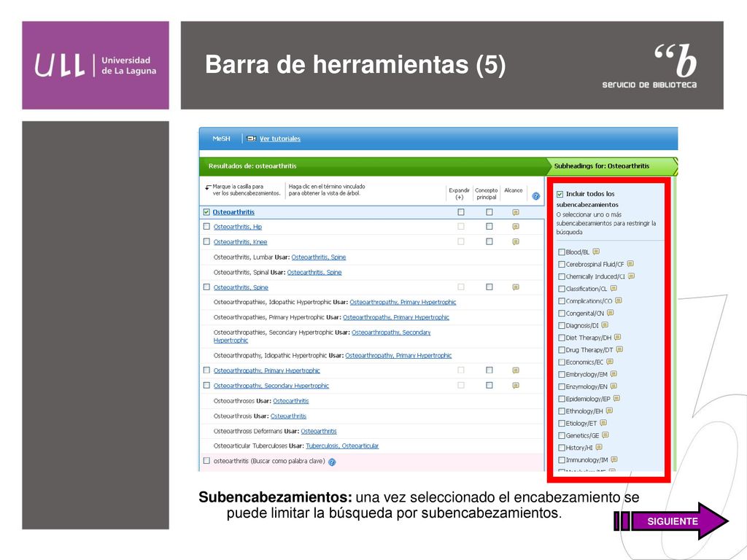Viewport: 747px width, 560px height.
Task: Open note icon beside Diet Therapy/DH
Action: 617,337
